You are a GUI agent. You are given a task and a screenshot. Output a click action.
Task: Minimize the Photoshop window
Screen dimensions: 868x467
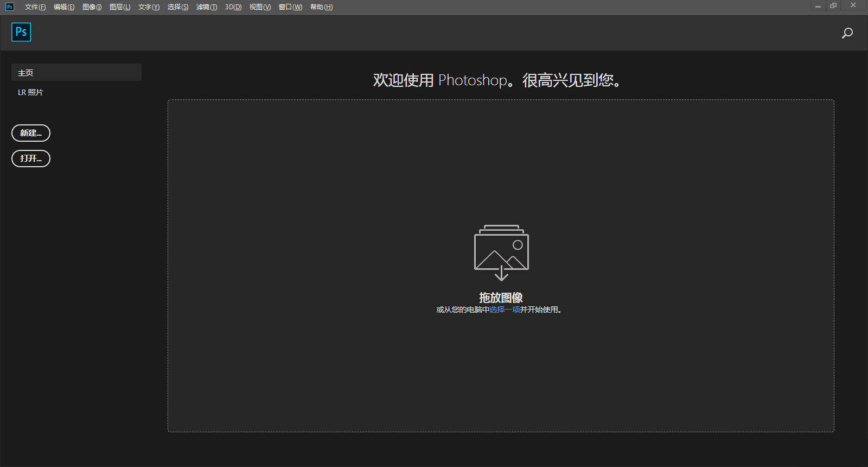click(x=818, y=5)
